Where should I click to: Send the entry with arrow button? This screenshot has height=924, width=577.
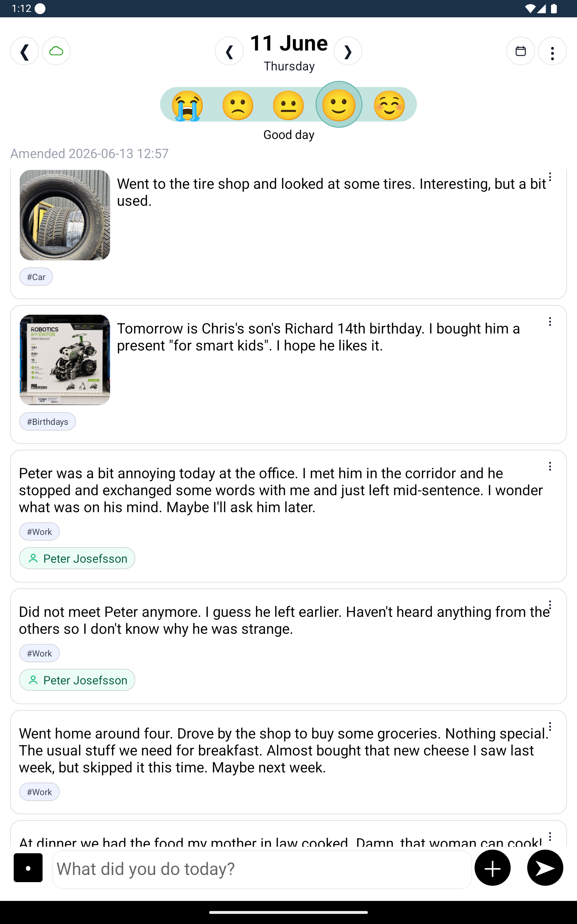pos(545,868)
